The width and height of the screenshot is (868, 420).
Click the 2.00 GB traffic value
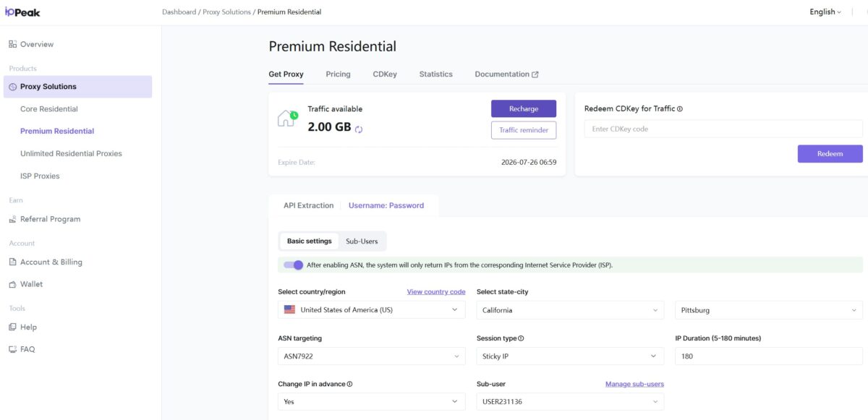(x=329, y=127)
